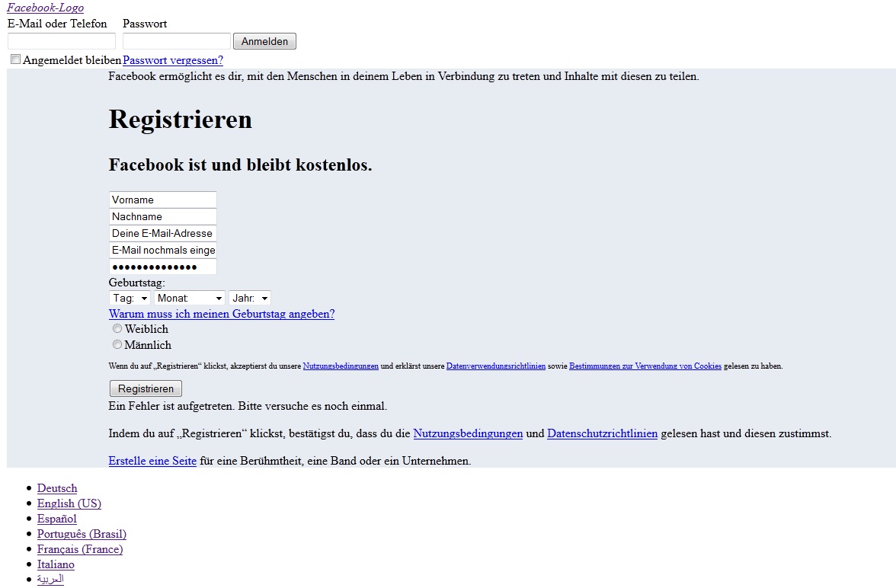
Task: Switch language to Português (Brasil)
Action: 82,534
